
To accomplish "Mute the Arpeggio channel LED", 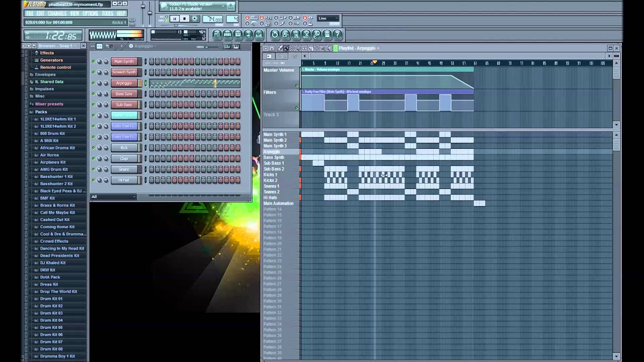I will [x=93, y=83].
